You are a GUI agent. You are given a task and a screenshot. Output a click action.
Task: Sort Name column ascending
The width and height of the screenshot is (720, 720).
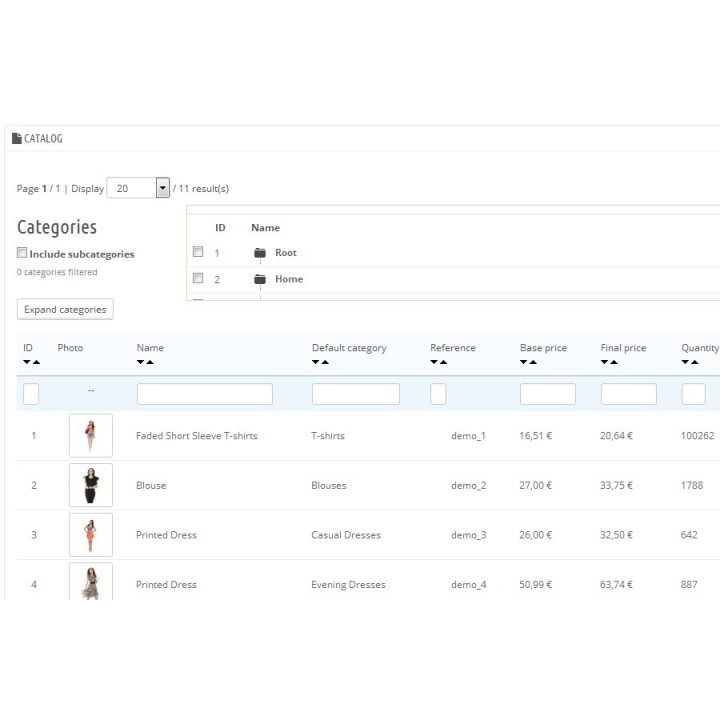tap(150, 362)
